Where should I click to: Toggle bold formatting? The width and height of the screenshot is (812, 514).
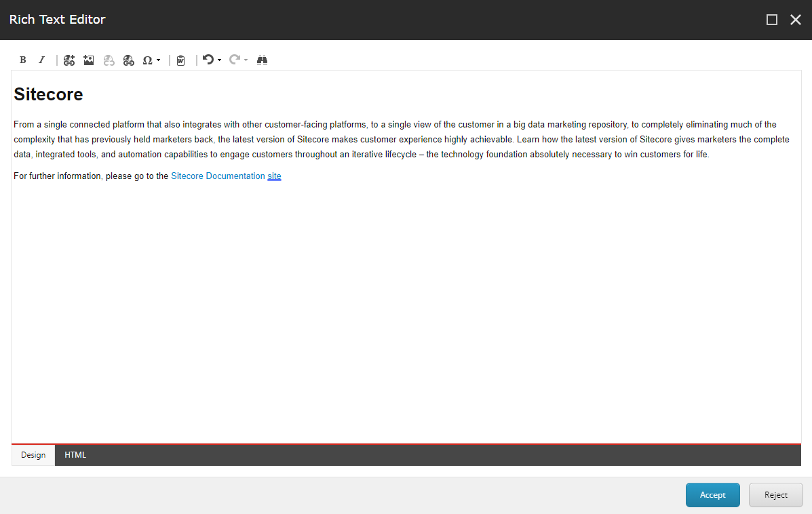click(22, 60)
